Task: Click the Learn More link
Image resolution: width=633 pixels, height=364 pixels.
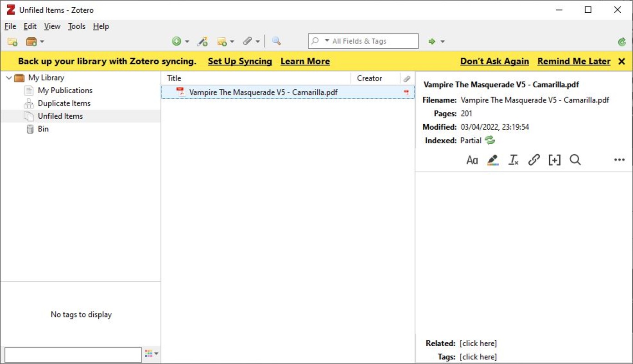Action: tap(305, 61)
